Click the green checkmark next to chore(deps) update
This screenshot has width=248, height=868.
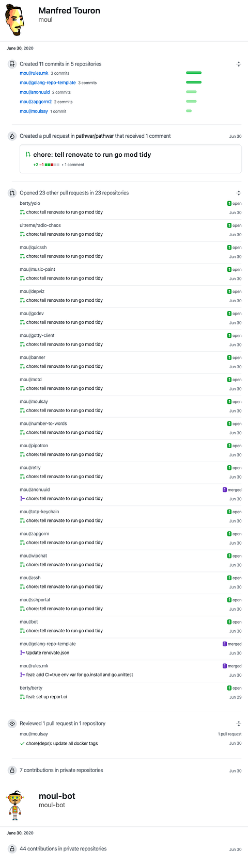pyautogui.click(x=22, y=744)
